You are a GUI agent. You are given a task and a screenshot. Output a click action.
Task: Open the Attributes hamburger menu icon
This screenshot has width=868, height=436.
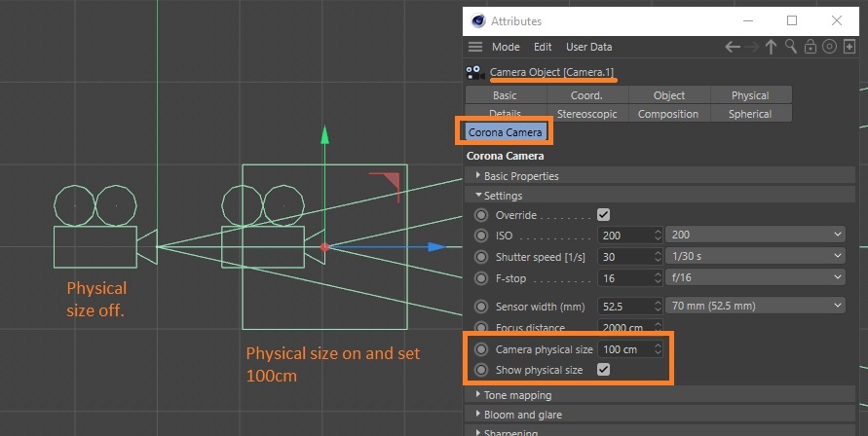pyautogui.click(x=475, y=47)
